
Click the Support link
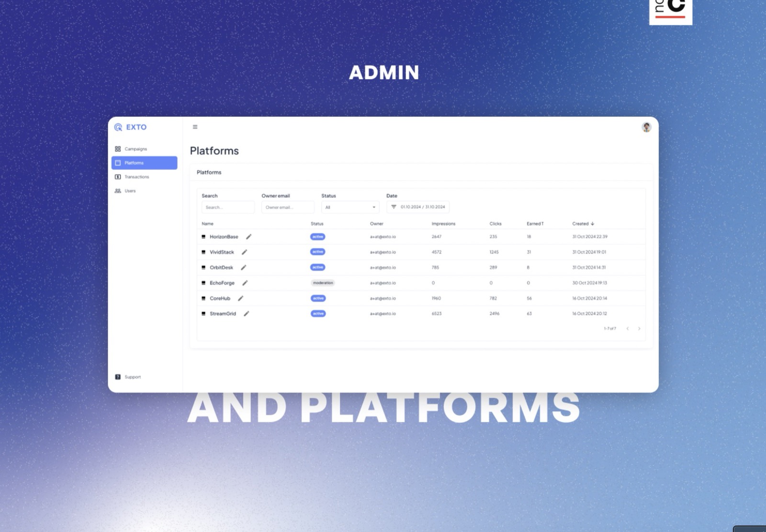pyautogui.click(x=133, y=377)
